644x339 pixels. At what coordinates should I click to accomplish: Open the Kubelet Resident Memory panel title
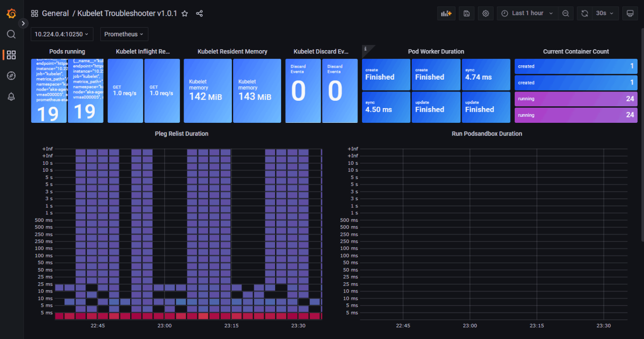(232, 52)
